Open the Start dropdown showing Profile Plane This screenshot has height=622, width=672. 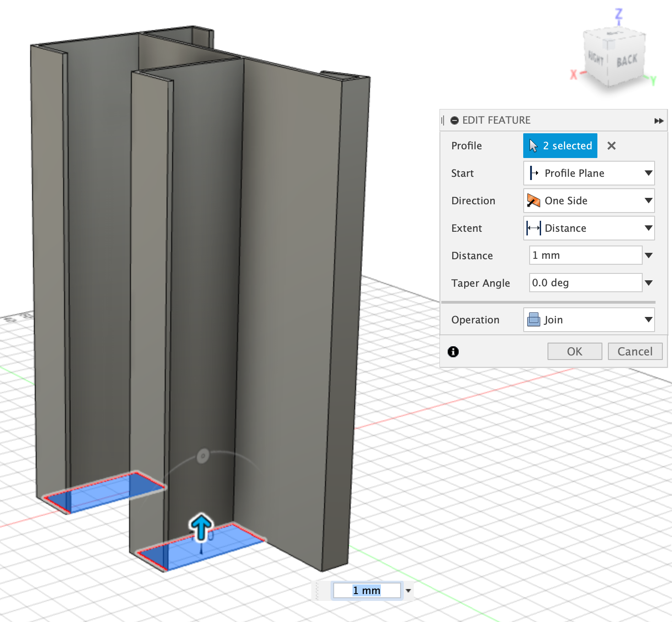[589, 173]
